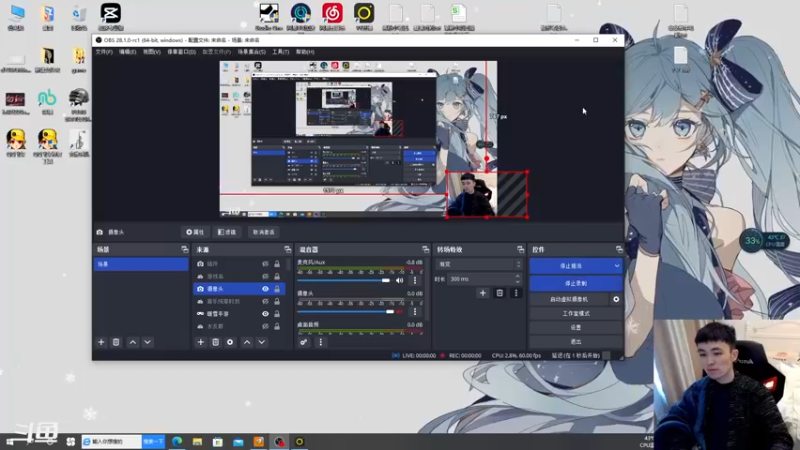Decrease the 300 ms duration stepper

click(517, 282)
